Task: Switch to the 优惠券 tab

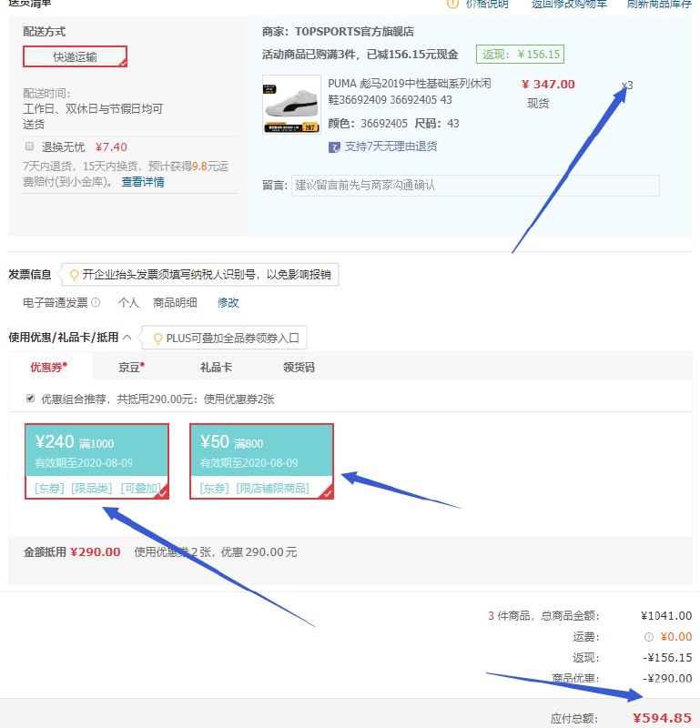Action: click(49, 368)
